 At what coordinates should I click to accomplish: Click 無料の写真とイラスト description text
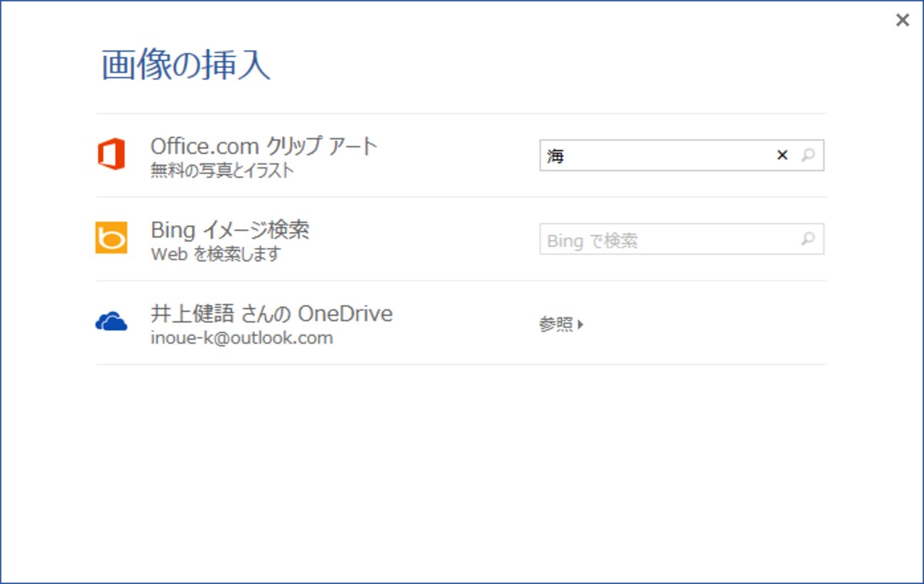point(223,171)
